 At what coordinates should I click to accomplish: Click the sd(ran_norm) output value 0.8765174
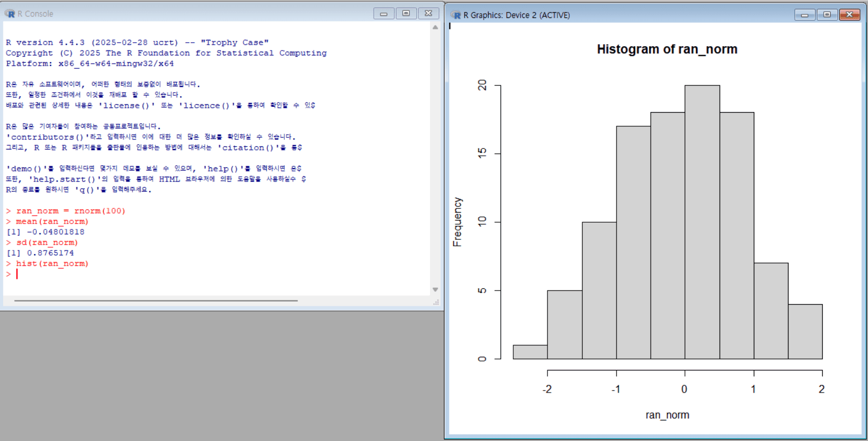[x=50, y=253]
